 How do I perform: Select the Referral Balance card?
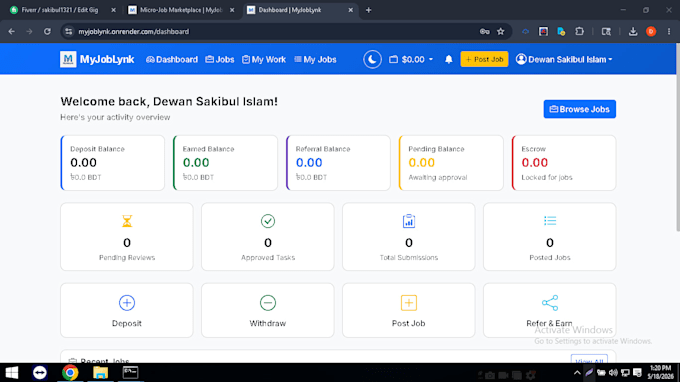(x=338, y=163)
